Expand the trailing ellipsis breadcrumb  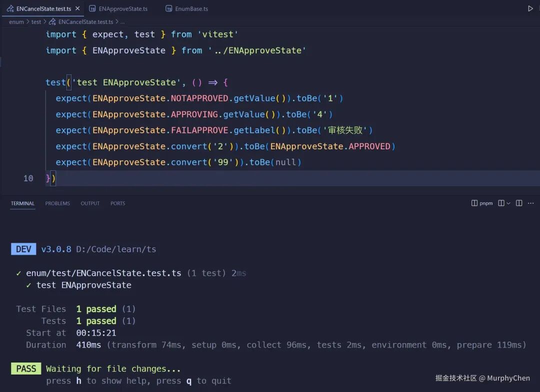122,22
